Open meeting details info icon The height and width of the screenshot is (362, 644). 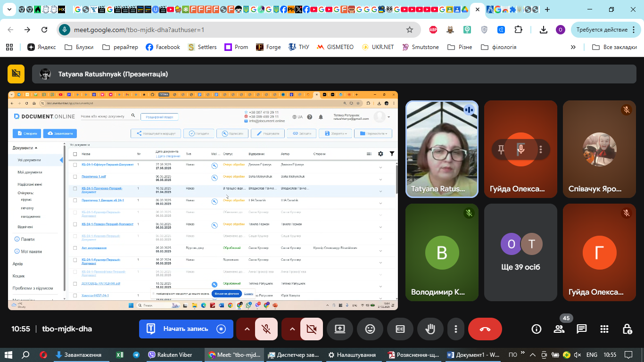tap(537, 329)
